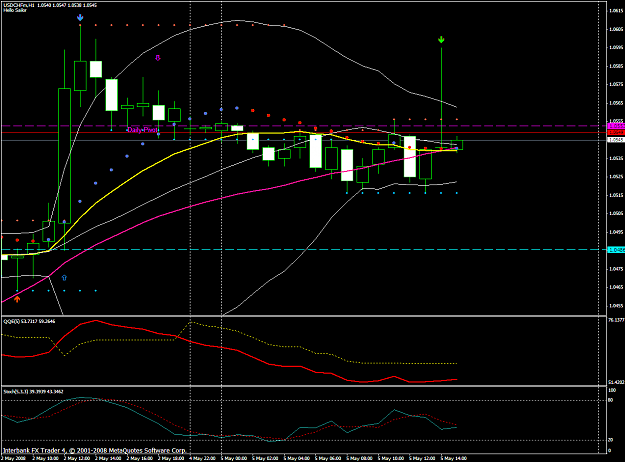Click the 1.0515 price axis value
The width and height of the screenshot is (625, 462).
(x=617, y=195)
